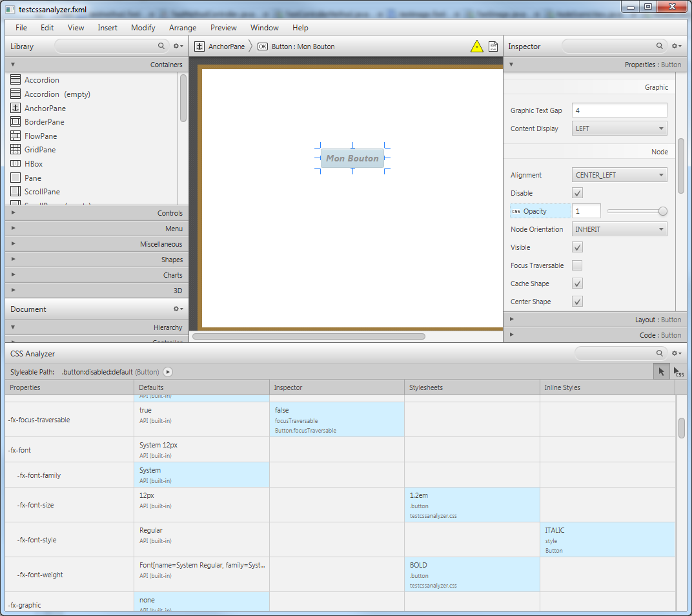
Task: Toggle the Focus Traversable checkbox
Action: pos(578,265)
